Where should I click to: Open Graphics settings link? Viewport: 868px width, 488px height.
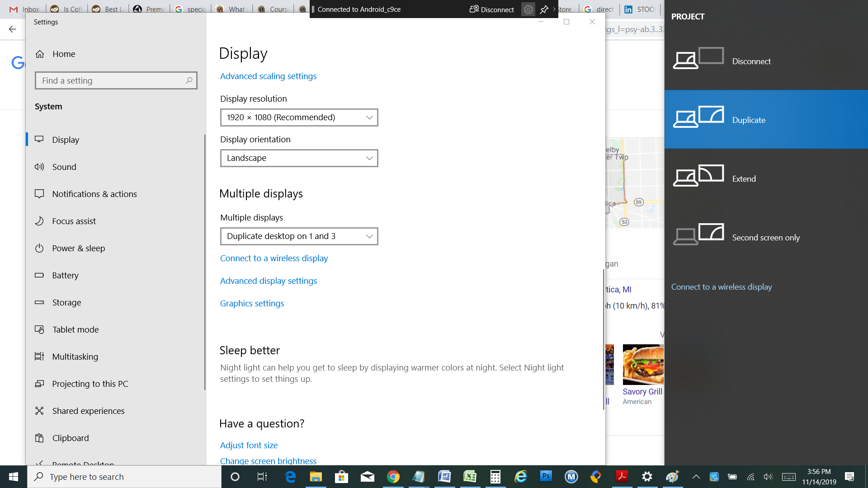coord(252,304)
